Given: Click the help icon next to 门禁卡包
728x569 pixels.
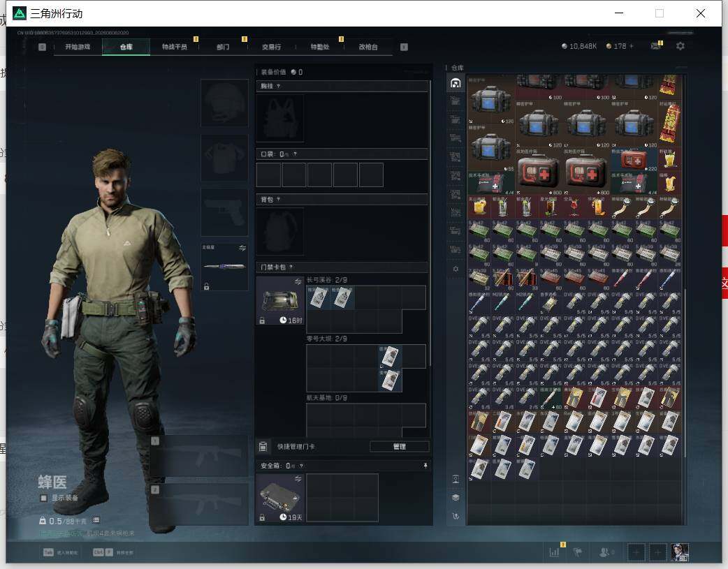Looking at the screenshot, I should (291, 267).
